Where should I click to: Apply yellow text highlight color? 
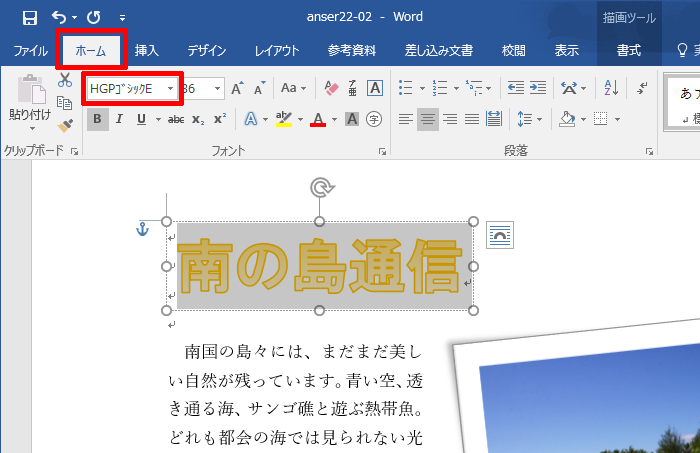click(x=283, y=119)
